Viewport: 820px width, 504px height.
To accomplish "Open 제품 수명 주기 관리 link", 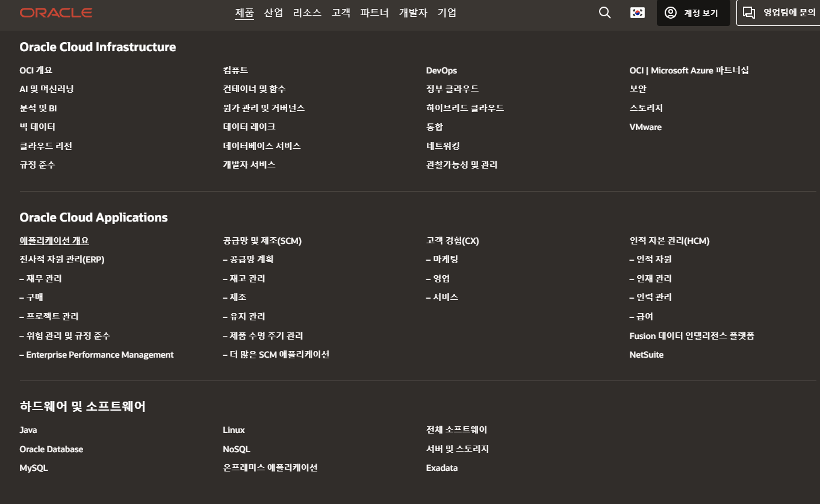I will coord(262,336).
